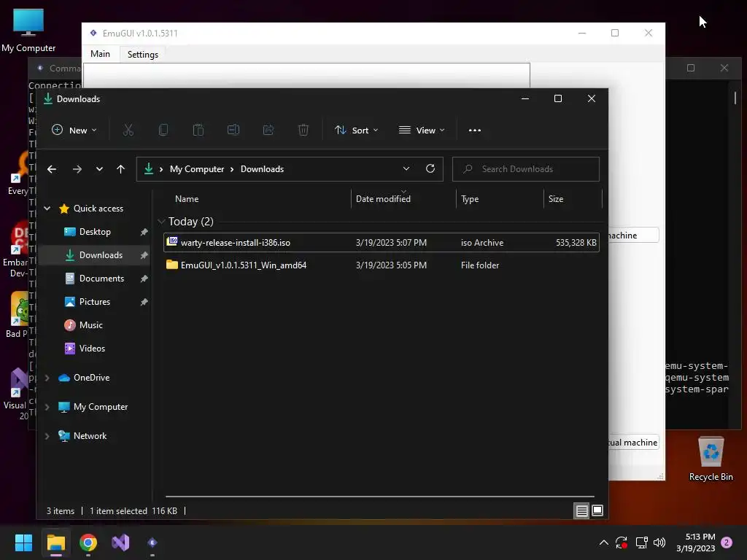The height and width of the screenshot is (560, 747).
Task: Select warty-release-install-i386.iso file
Action: (x=381, y=242)
